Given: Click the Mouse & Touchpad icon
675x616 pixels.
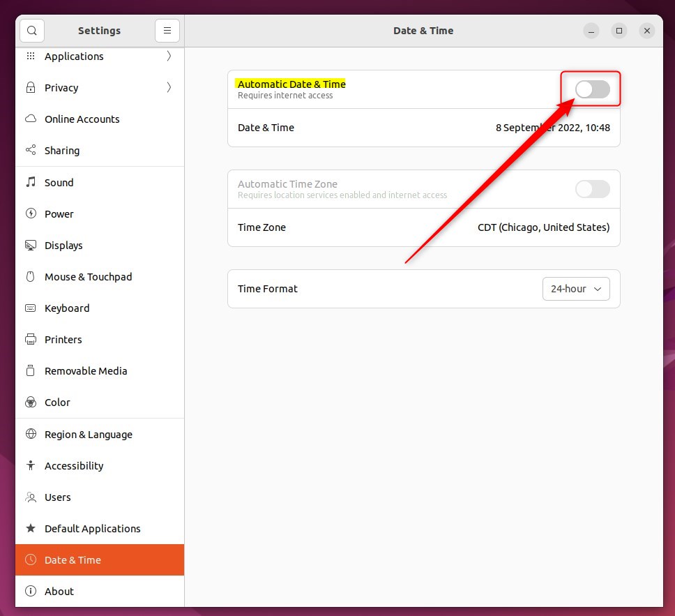Looking at the screenshot, I should point(31,276).
